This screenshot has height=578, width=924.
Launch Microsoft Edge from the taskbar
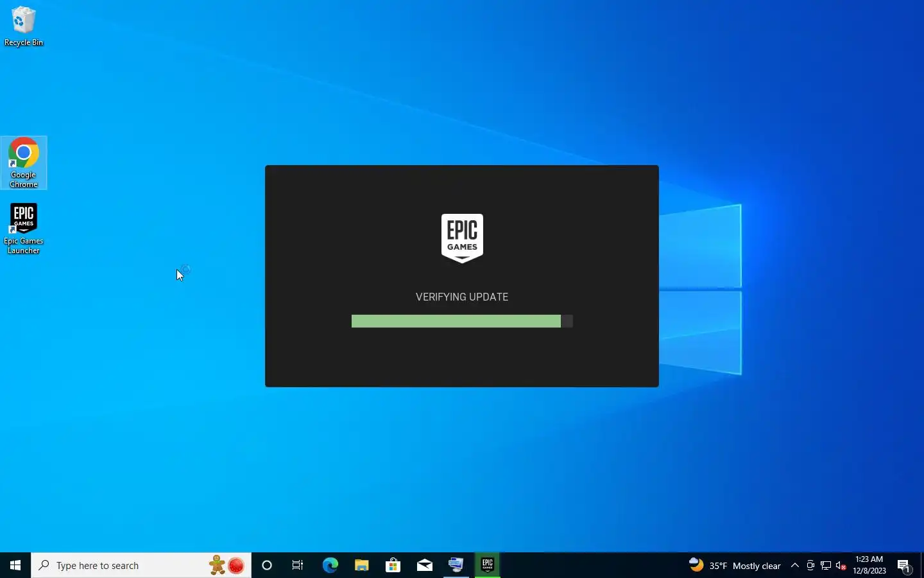(330, 565)
